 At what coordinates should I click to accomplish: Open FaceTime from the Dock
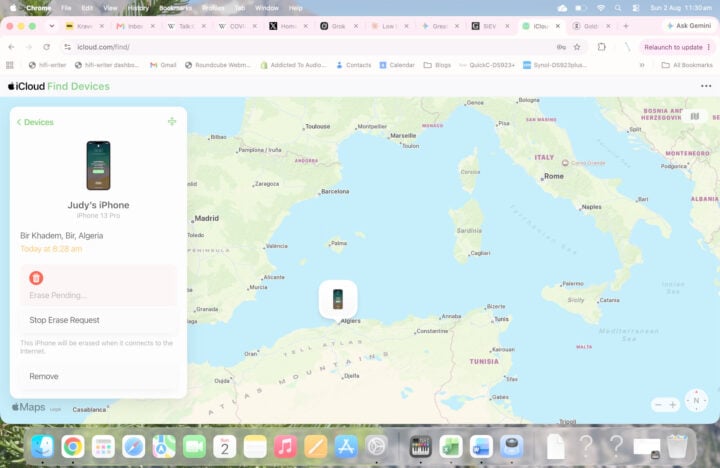(x=194, y=446)
